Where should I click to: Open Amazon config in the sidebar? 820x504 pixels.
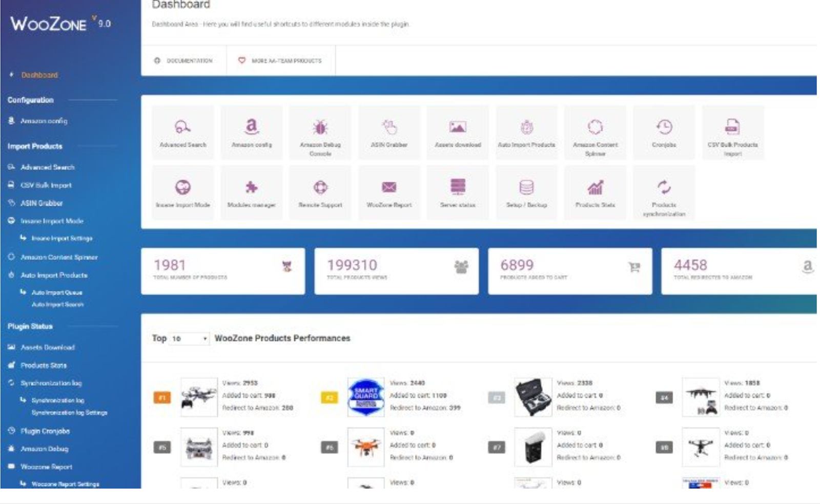pyautogui.click(x=44, y=121)
